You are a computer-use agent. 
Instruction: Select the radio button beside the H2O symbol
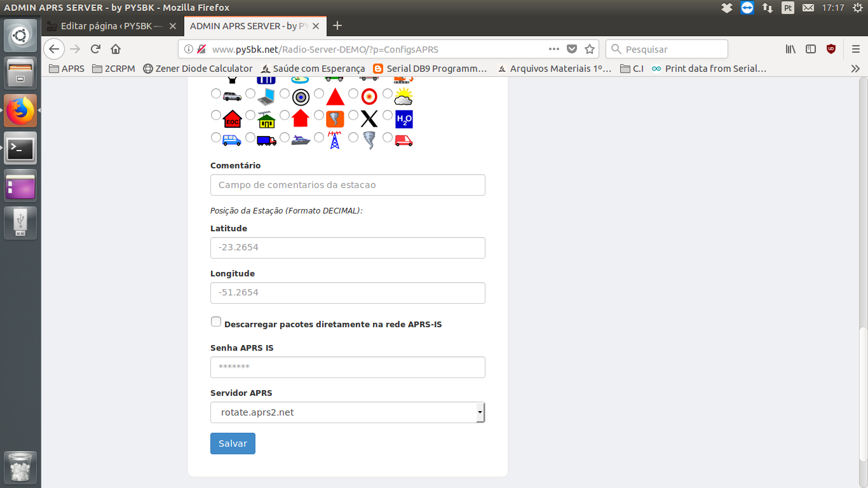click(x=388, y=115)
